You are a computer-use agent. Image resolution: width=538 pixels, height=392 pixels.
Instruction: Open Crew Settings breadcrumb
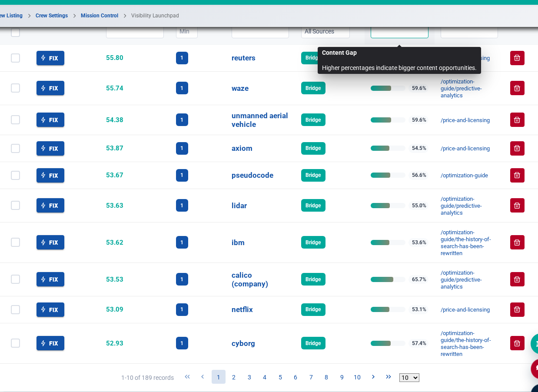52,16
